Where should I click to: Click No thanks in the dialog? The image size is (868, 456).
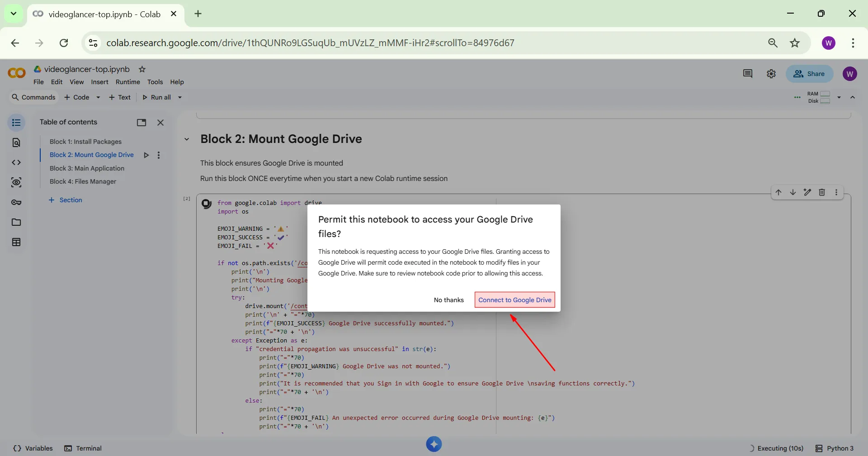point(449,300)
